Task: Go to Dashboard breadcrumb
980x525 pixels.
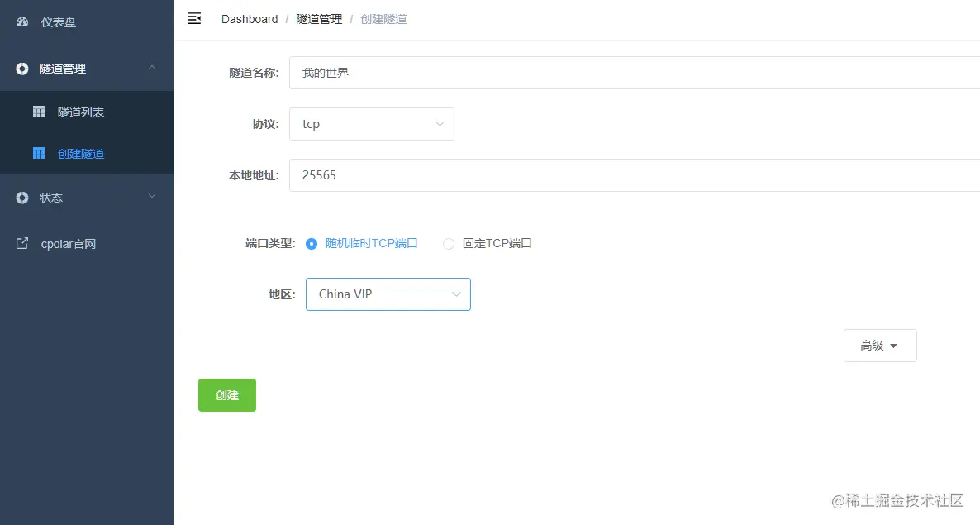Action: (250, 19)
